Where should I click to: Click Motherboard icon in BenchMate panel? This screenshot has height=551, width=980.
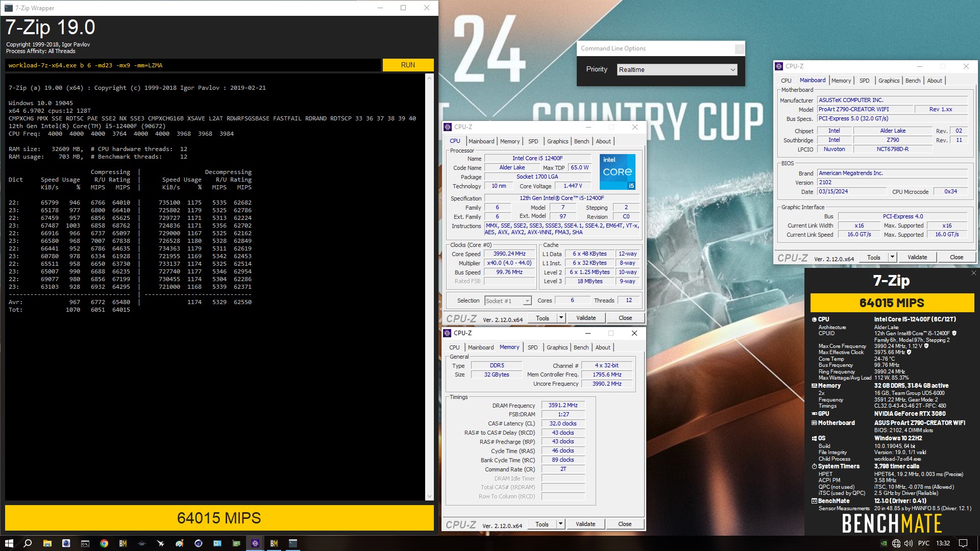815,423
